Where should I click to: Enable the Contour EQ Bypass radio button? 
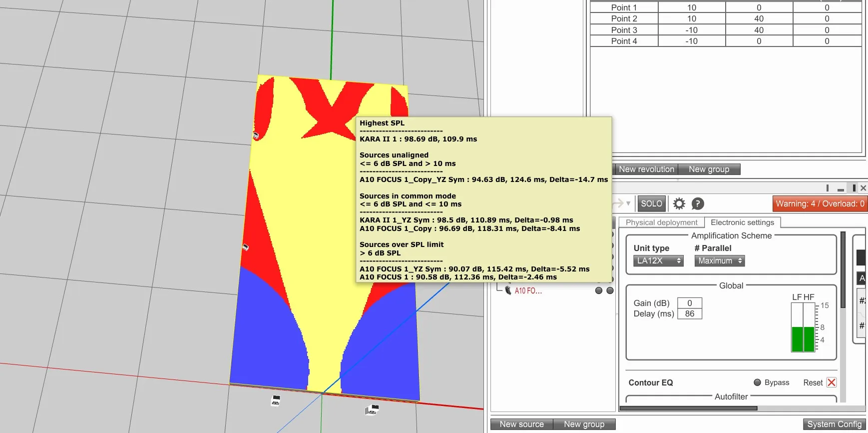pyautogui.click(x=757, y=382)
